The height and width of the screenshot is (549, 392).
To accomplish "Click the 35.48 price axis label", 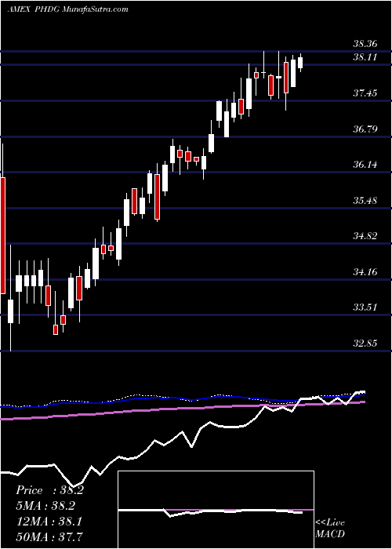I will tap(365, 201).
